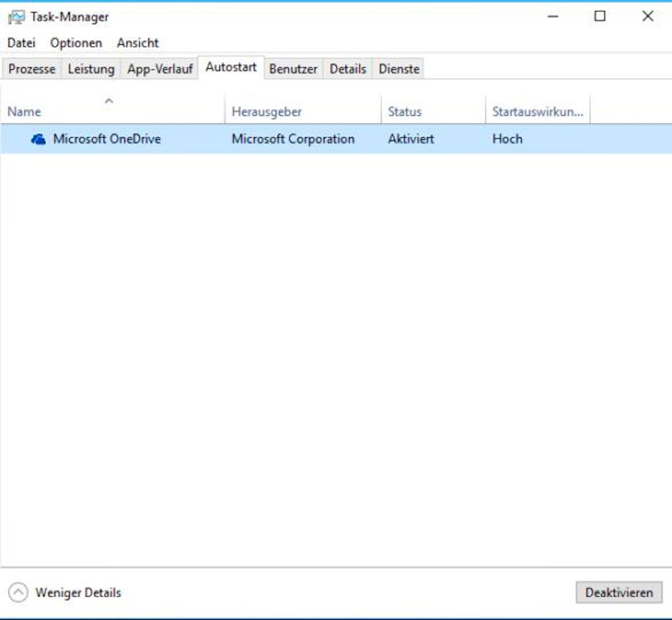
Task: Select the Autostart tab
Action: [x=231, y=67]
